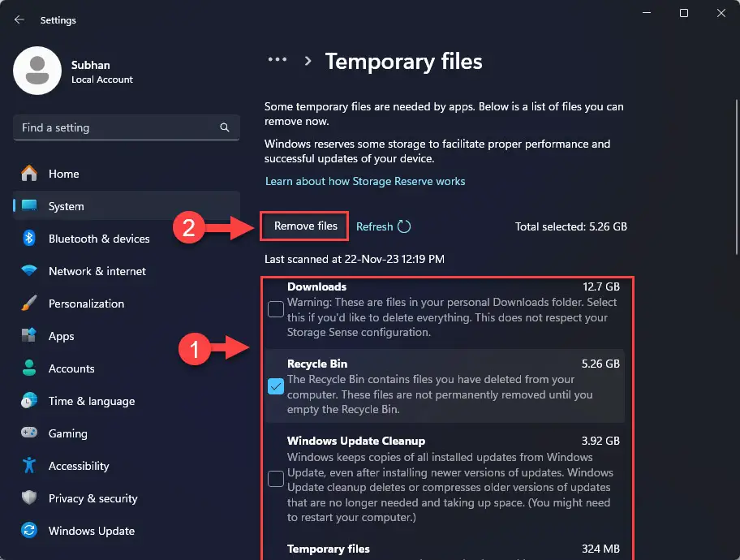Viewport: 740px width, 560px height.
Task: Open Accessibility settings
Action: point(127,466)
